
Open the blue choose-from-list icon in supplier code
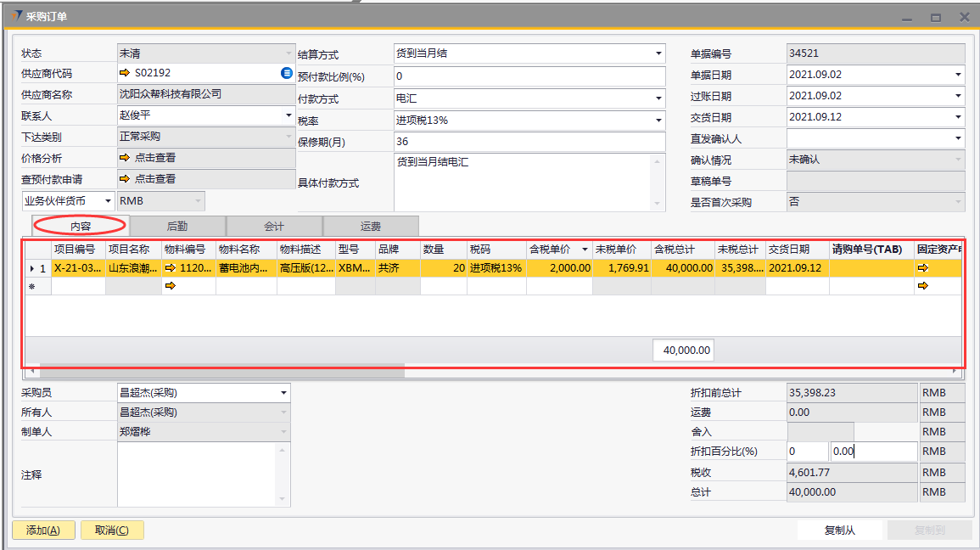click(287, 73)
